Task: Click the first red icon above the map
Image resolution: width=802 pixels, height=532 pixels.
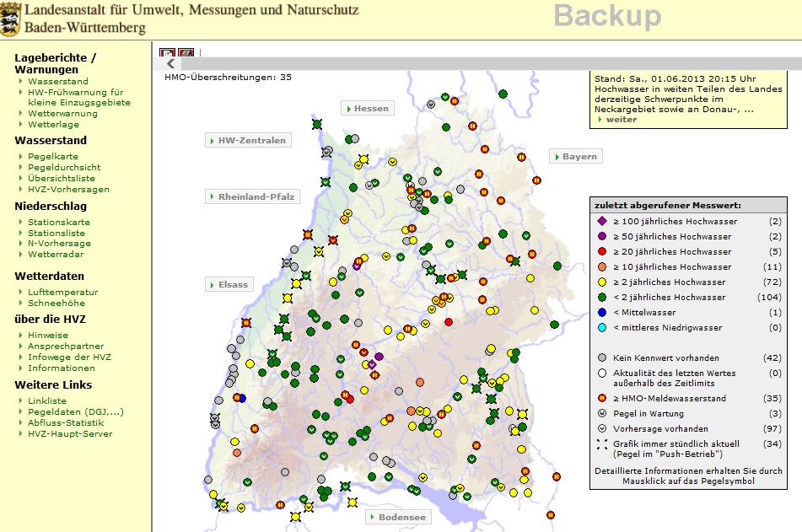Action: (x=168, y=54)
